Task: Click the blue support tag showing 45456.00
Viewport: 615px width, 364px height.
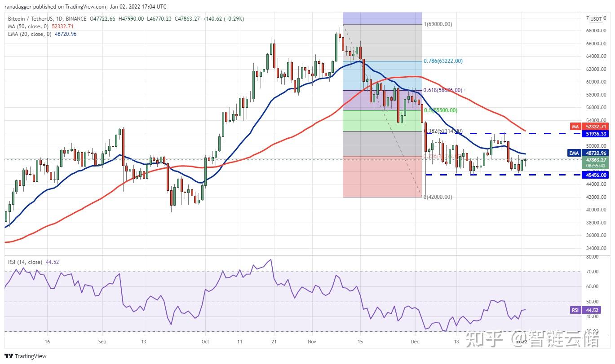Action: (x=596, y=175)
